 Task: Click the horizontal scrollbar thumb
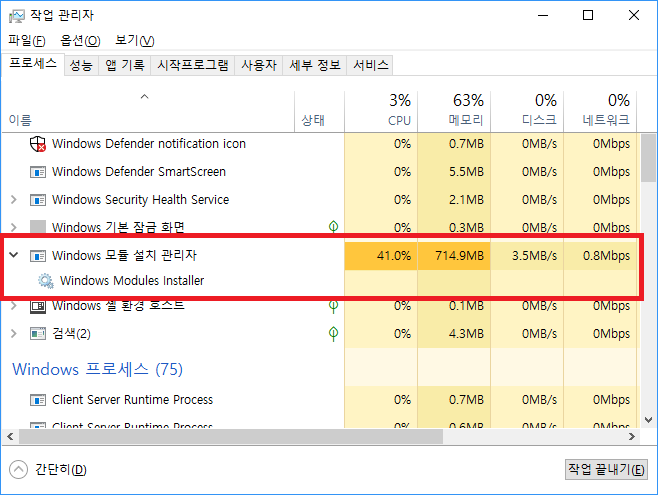231,437
